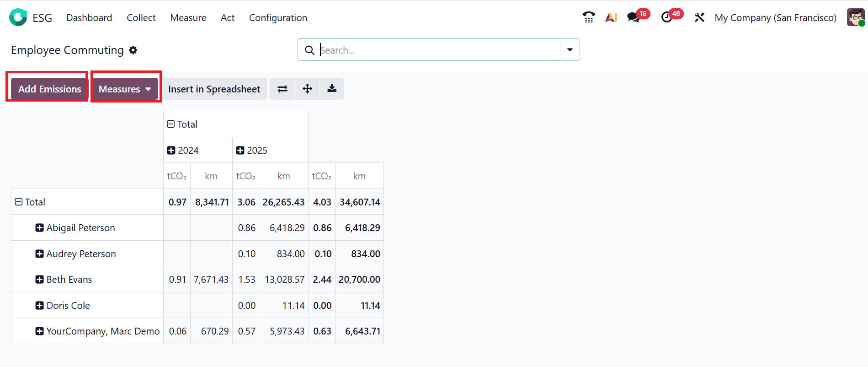Click the debug tools wrench icon

pyautogui.click(x=699, y=17)
